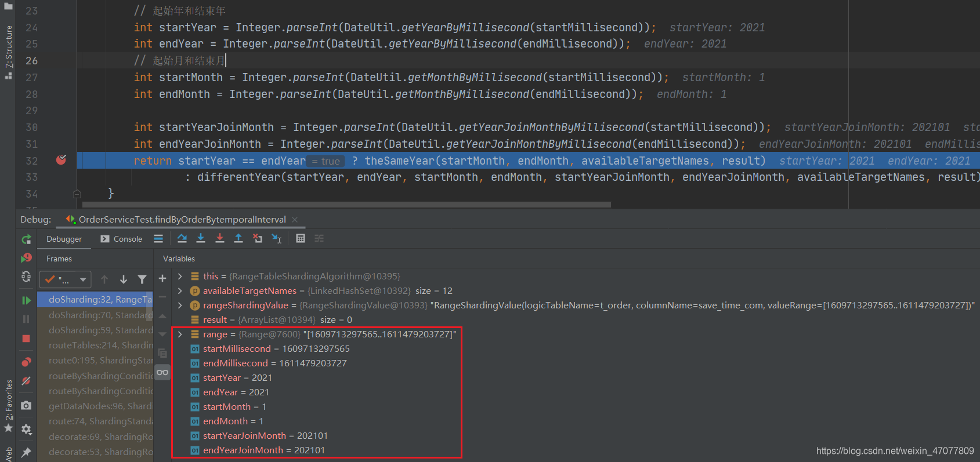Open the Favorites tool window

[x=8, y=406]
